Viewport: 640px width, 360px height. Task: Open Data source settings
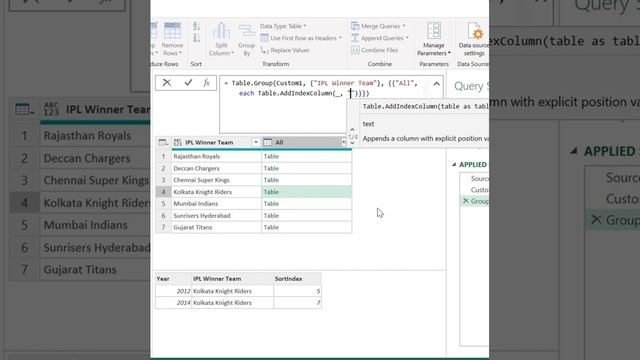(x=473, y=40)
